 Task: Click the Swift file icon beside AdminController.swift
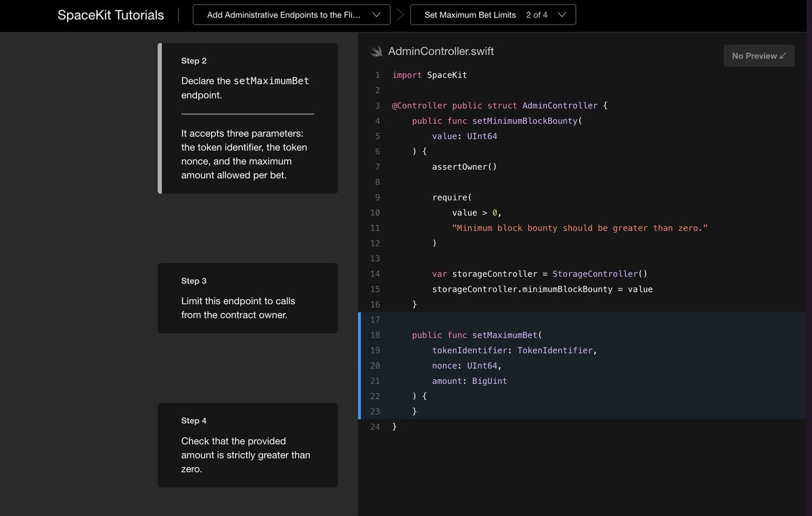coord(377,51)
